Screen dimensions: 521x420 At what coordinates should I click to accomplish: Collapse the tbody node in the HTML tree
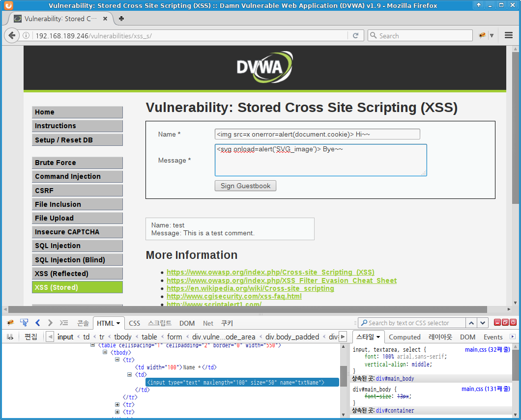coord(105,352)
